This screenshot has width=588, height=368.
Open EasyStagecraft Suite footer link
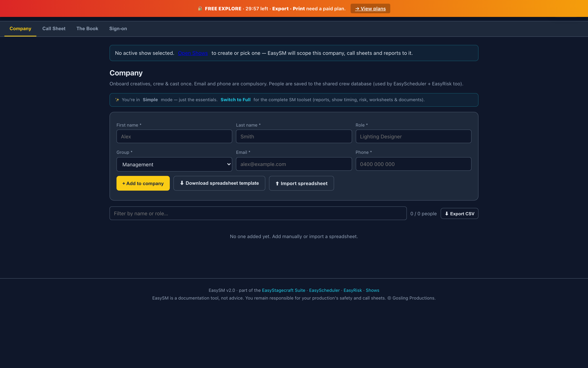284,290
